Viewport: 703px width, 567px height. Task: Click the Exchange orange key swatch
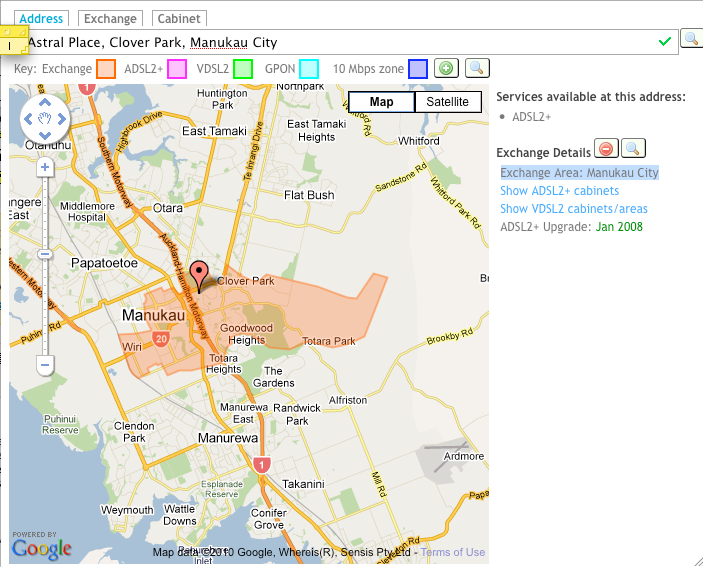point(106,69)
